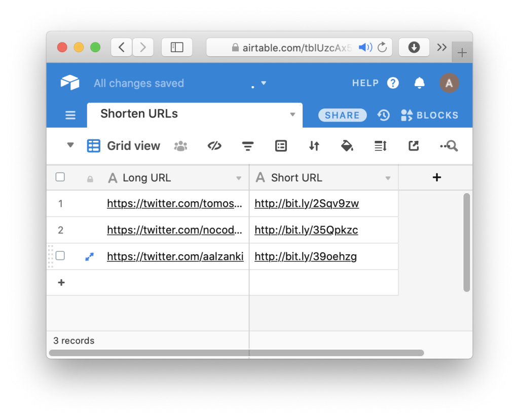Toggle the select-all checkbox in header
This screenshot has width=519, height=420.
point(60,177)
